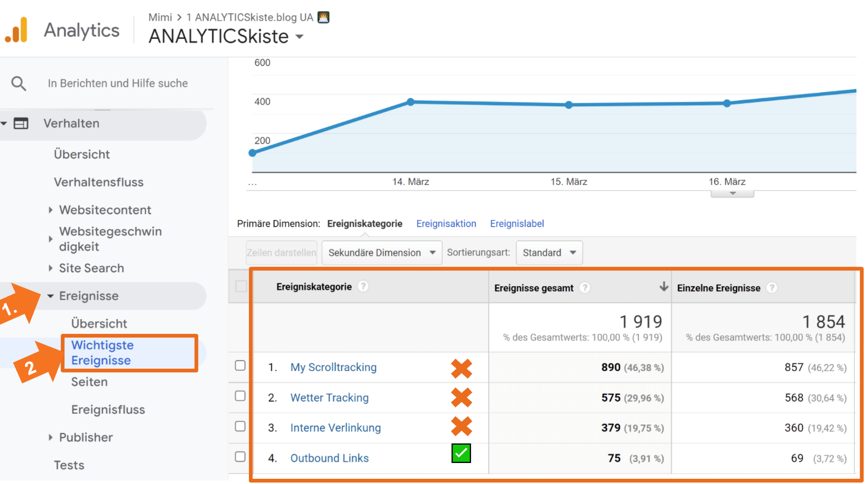Open the Interne Verlinkung category link
The width and height of the screenshot is (868, 484).
[335, 428]
